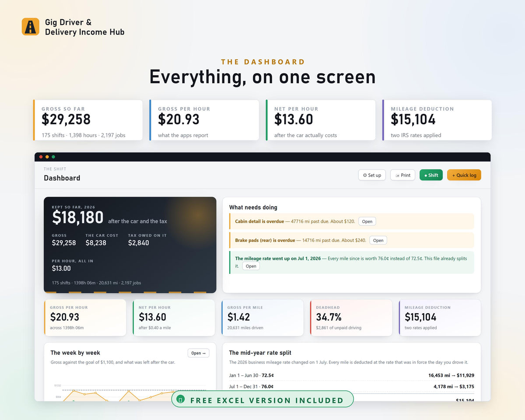Click The mid-year rate split heading
525x420 pixels.
click(260, 353)
